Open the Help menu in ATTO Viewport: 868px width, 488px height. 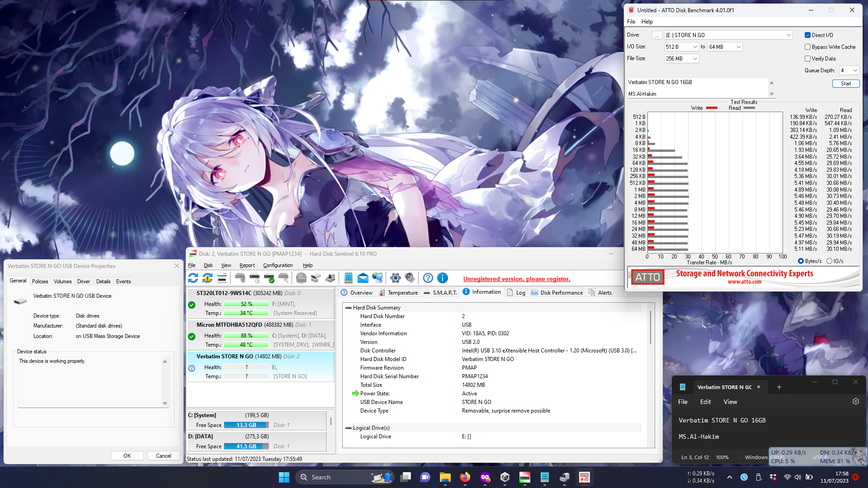[647, 22]
